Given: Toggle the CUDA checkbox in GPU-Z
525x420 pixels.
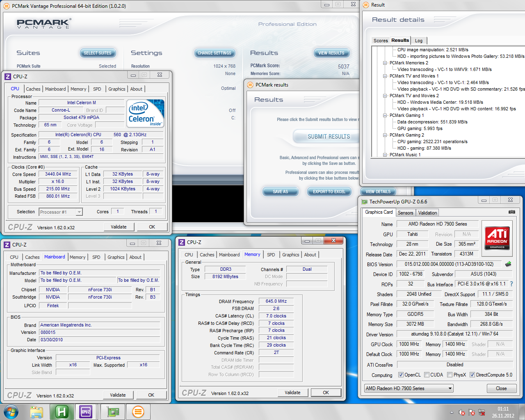Looking at the screenshot, I should (x=427, y=375).
